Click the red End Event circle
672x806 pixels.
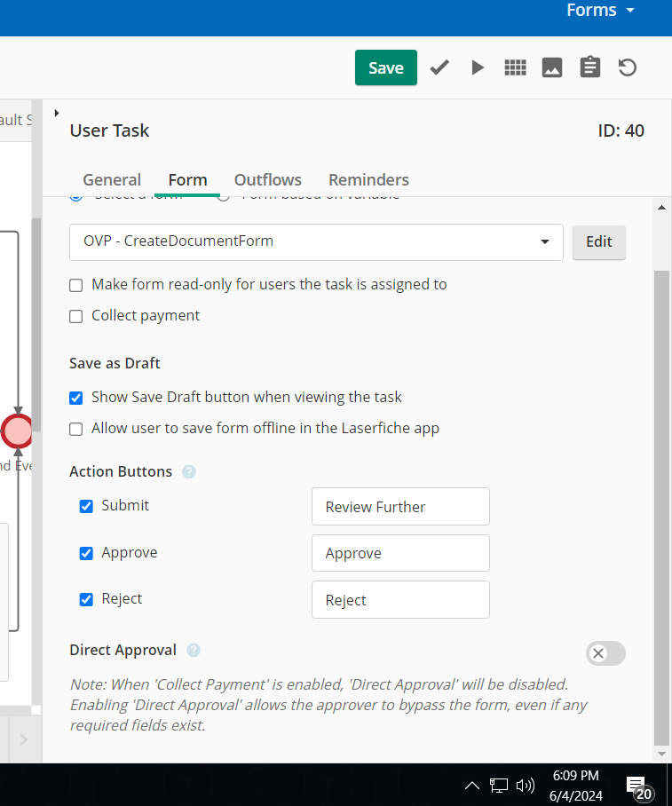pyautogui.click(x=17, y=431)
